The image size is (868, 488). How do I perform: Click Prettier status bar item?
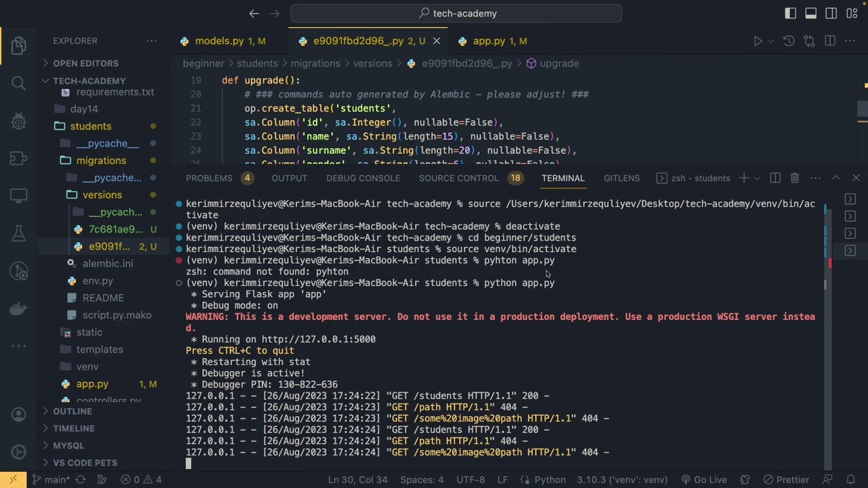click(786, 479)
